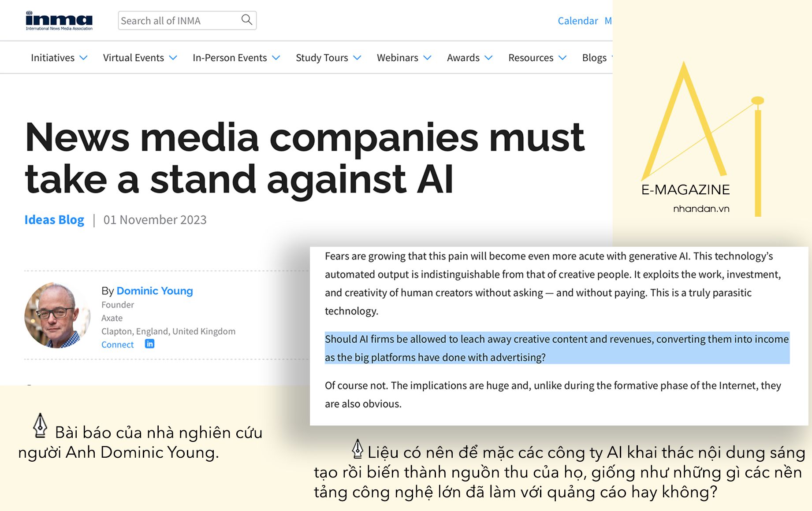Open Dominic Young's author profile link
Viewport: 812px width, 511px height.
tap(154, 291)
